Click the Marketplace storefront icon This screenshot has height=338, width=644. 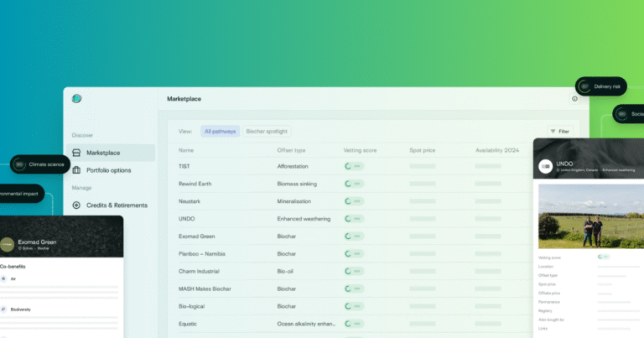(x=76, y=153)
